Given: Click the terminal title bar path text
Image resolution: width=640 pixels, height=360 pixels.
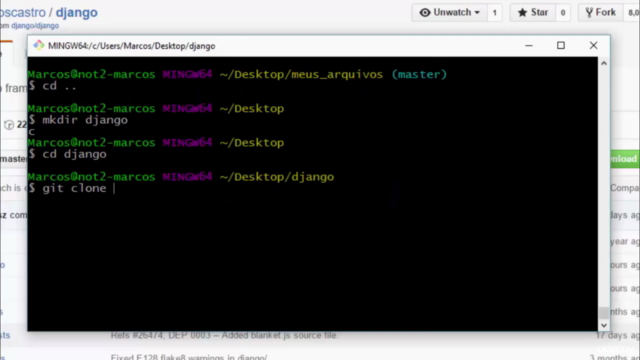Looking at the screenshot, I should click(x=131, y=46).
